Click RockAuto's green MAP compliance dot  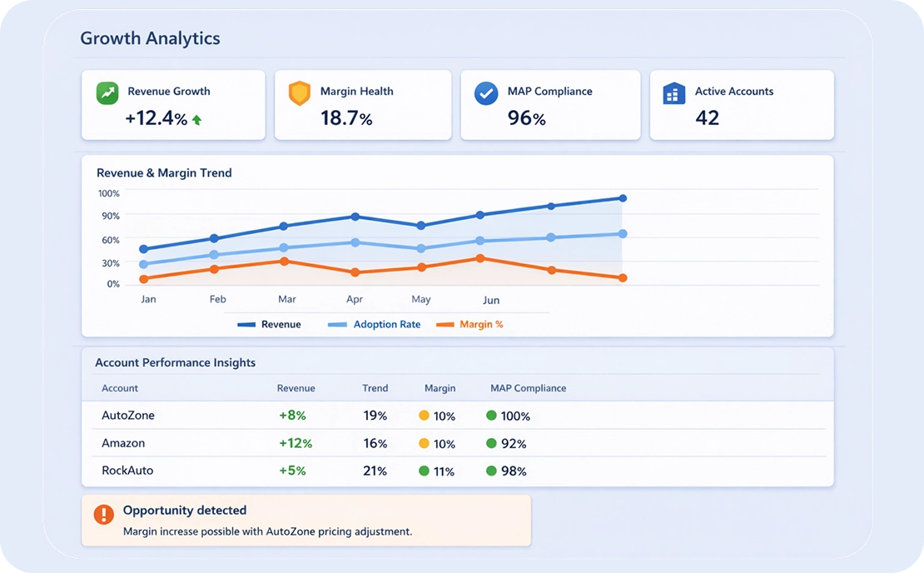click(x=491, y=471)
